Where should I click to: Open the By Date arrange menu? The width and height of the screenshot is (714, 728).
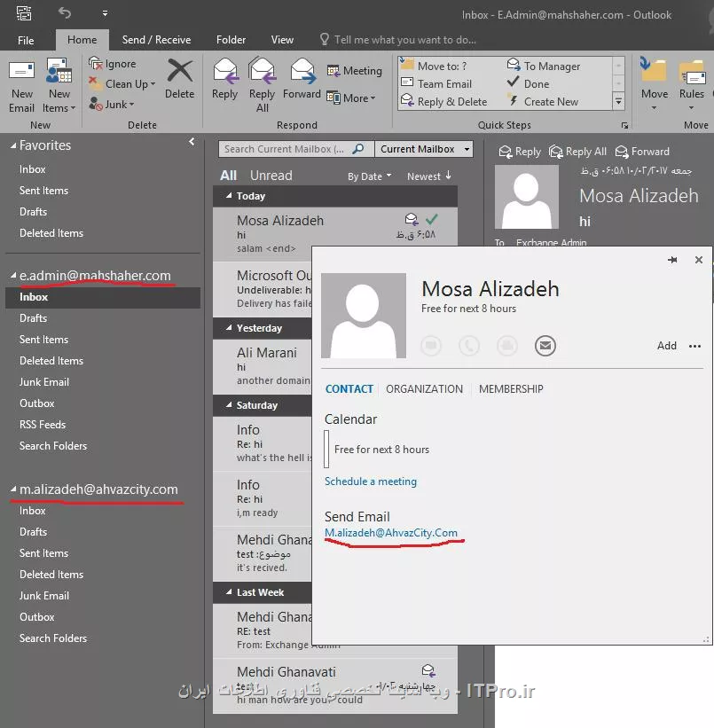(370, 176)
